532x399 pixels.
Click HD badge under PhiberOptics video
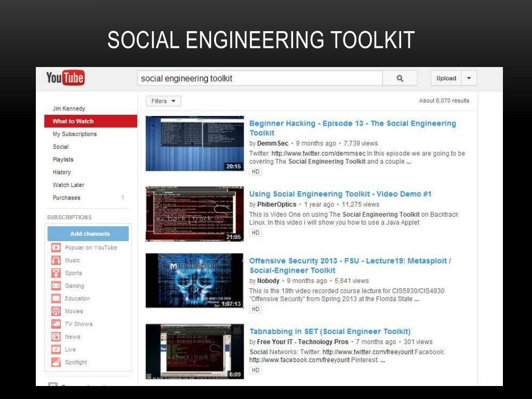tap(256, 233)
